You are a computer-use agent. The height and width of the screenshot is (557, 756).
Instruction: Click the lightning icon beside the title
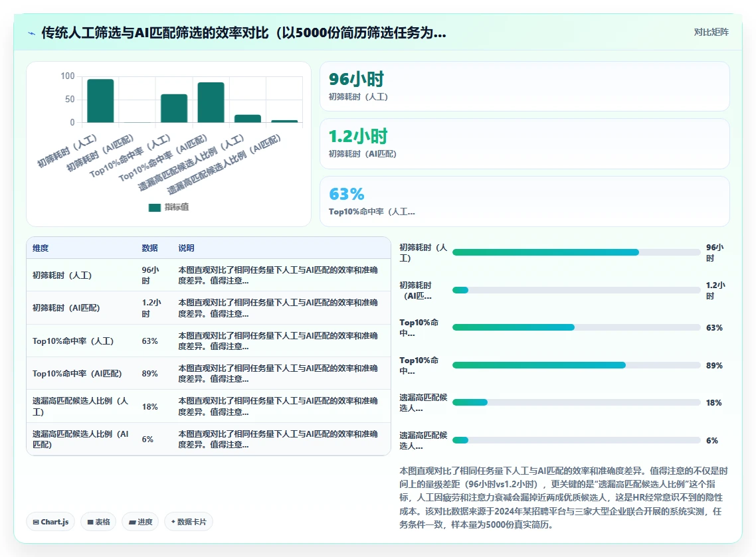[32, 33]
